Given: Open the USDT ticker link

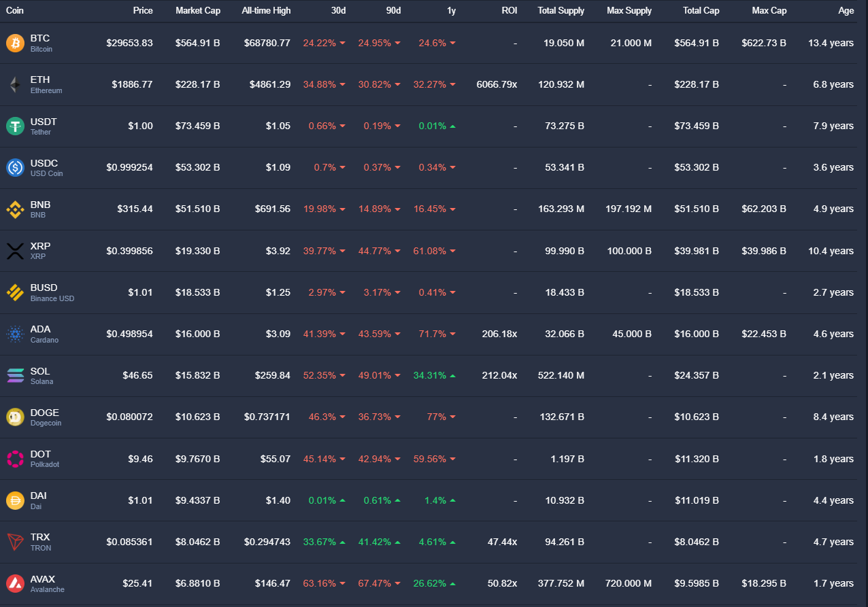Looking at the screenshot, I should [44, 122].
